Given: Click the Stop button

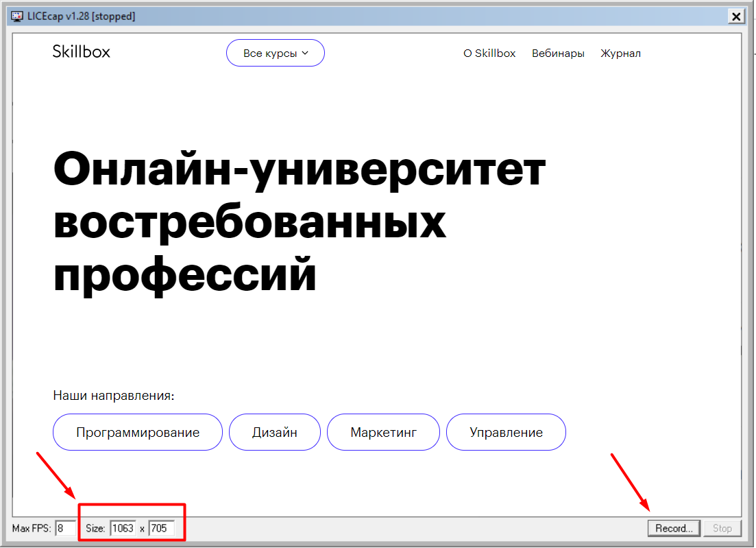Looking at the screenshot, I should (722, 528).
